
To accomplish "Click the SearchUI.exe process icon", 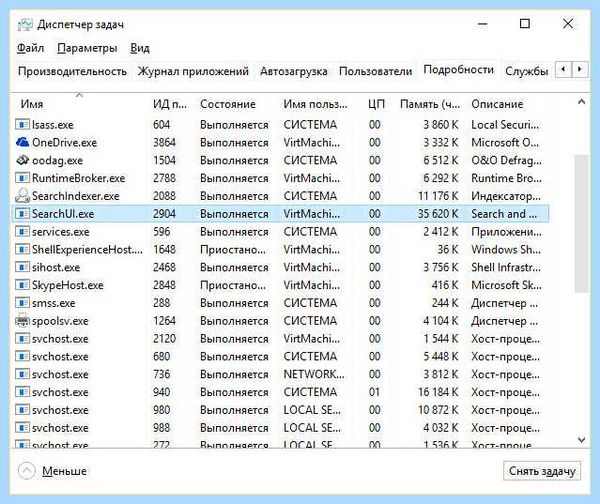I will [22, 214].
